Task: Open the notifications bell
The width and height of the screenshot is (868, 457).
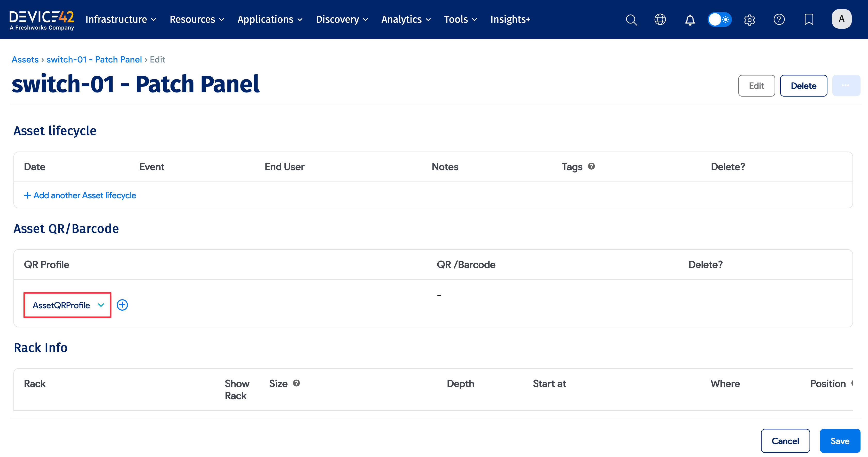Action: [689, 20]
